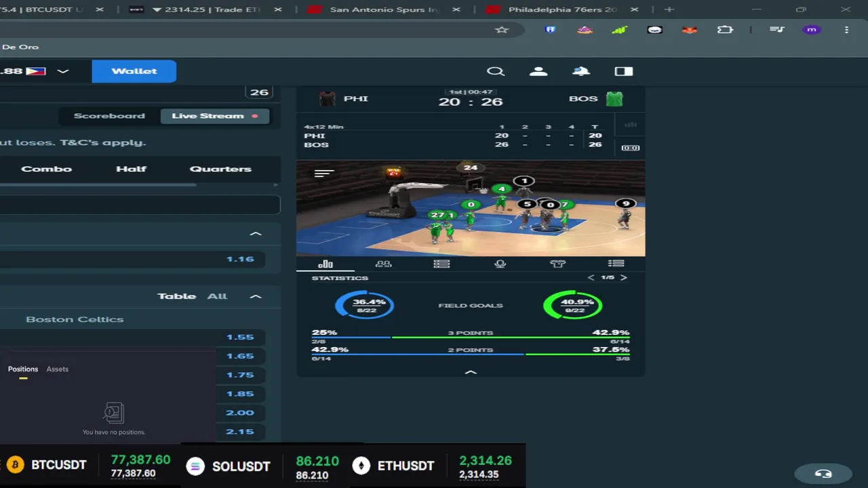The height and width of the screenshot is (488, 868).
Task: Click the PHI field goals 36.4% ring
Action: point(365,305)
